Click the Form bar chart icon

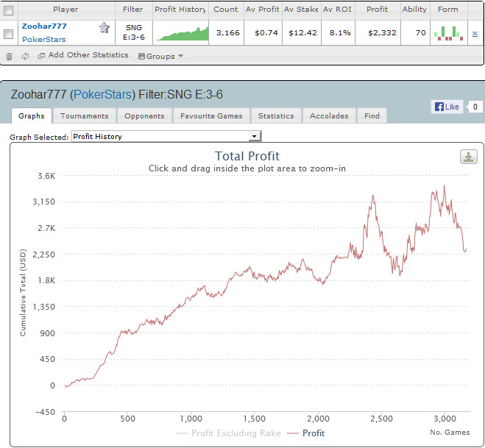[447, 33]
